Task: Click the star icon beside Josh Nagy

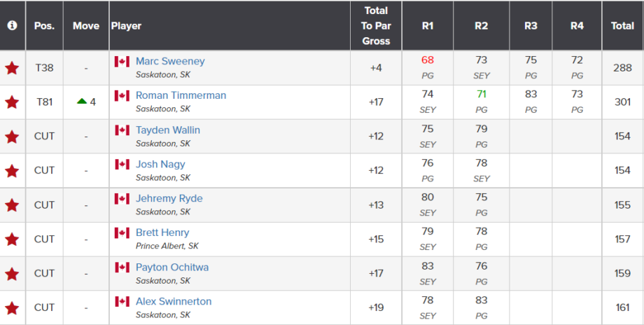Action: 12,170
